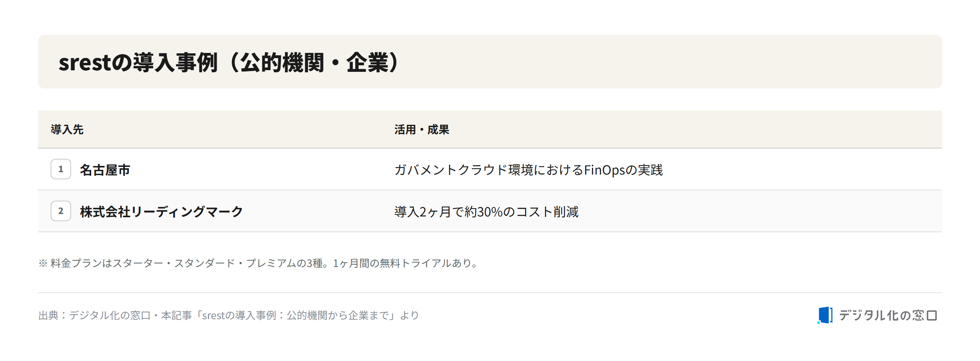Click ガバメントクラウド環境 text in first row
The width and height of the screenshot is (980, 361).
pyautogui.click(x=464, y=170)
